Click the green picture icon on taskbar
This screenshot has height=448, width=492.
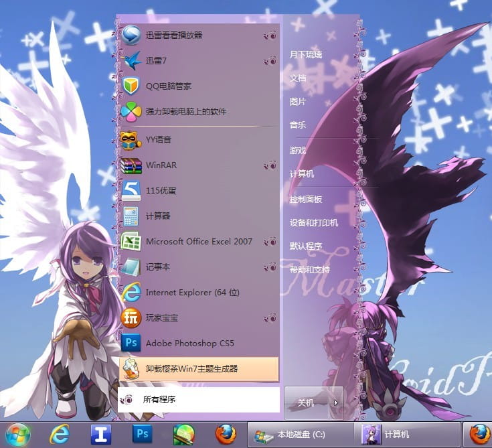point(184,435)
